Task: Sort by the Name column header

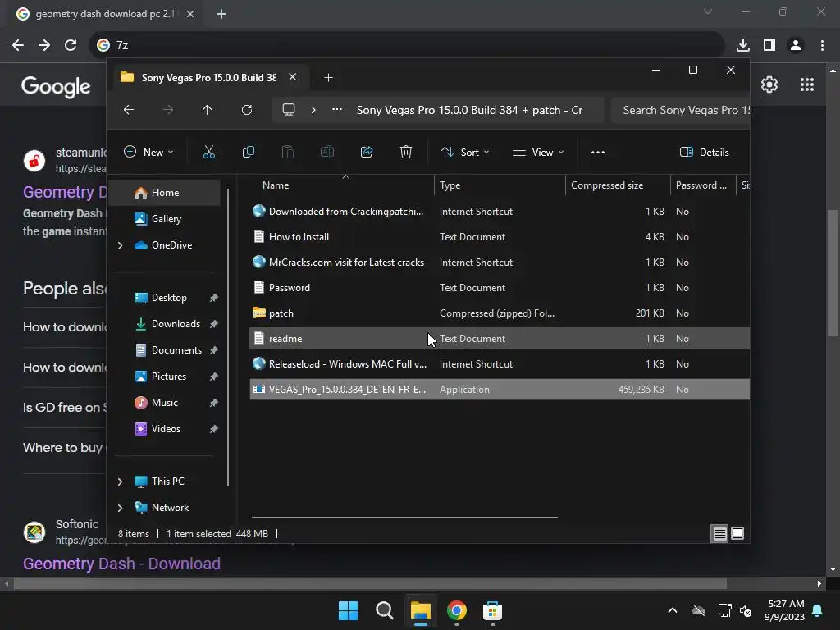Action: pos(342,185)
